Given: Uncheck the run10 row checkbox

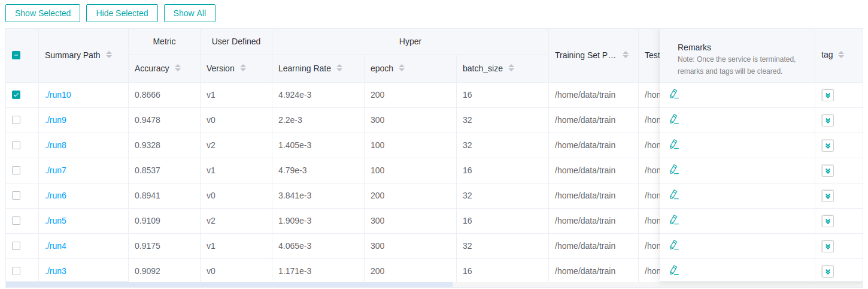Looking at the screenshot, I should (16, 95).
